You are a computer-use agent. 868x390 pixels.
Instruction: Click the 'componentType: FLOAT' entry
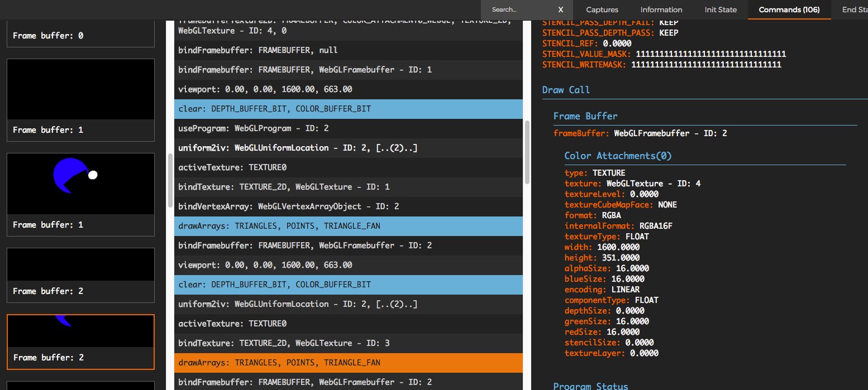[612, 300]
